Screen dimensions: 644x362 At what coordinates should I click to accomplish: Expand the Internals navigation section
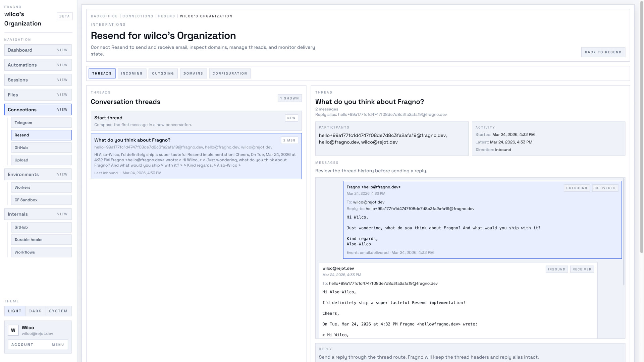click(x=38, y=214)
